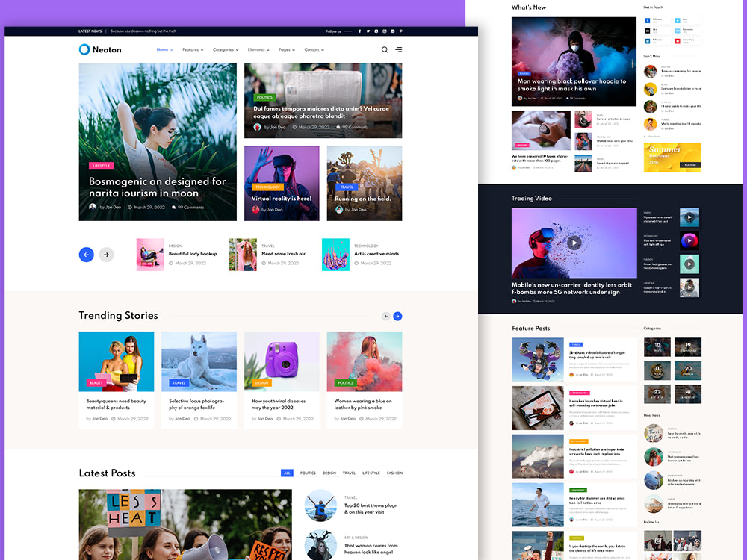Open 'Need some fresh air' post
The height and width of the screenshot is (560, 747).
(x=283, y=254)
